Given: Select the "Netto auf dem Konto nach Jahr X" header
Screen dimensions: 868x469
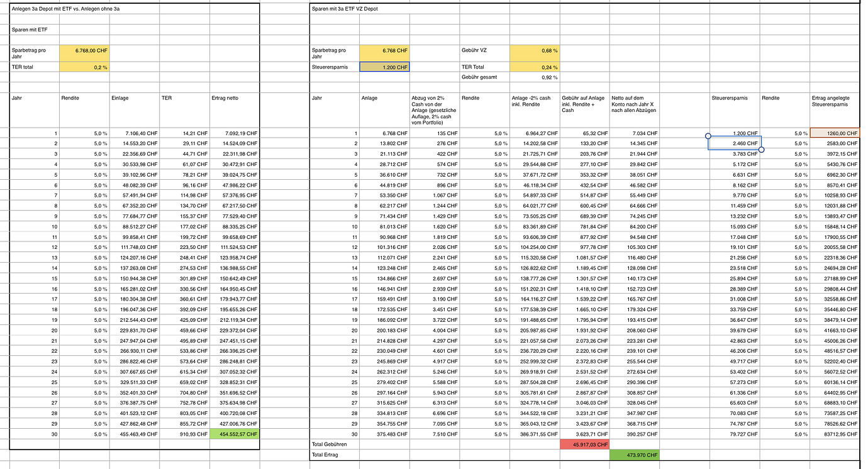Looking at the screenshot, I should [x=635, y=110].
